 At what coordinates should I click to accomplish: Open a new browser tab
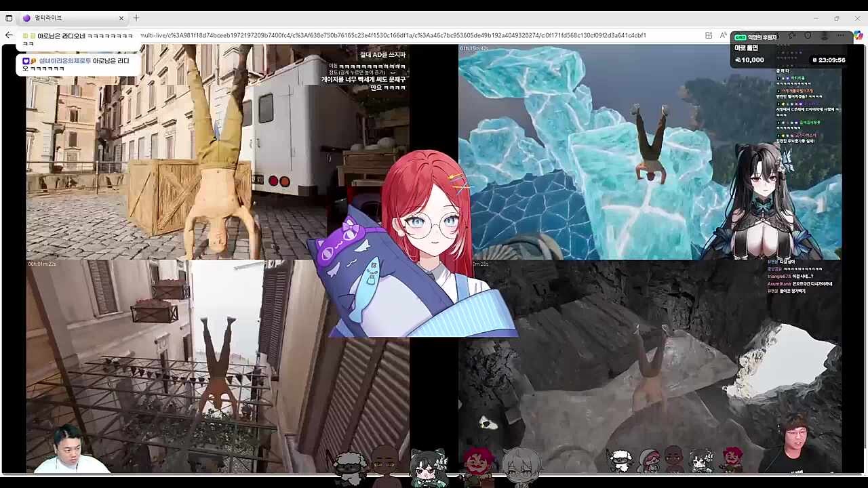136,18
